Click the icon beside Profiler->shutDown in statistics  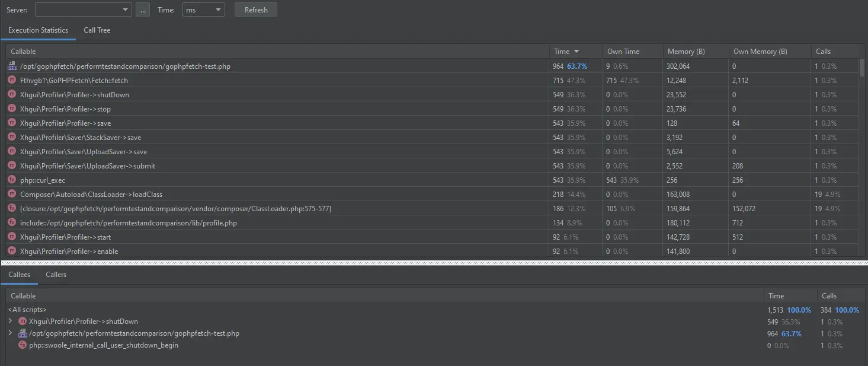(12, 95)
